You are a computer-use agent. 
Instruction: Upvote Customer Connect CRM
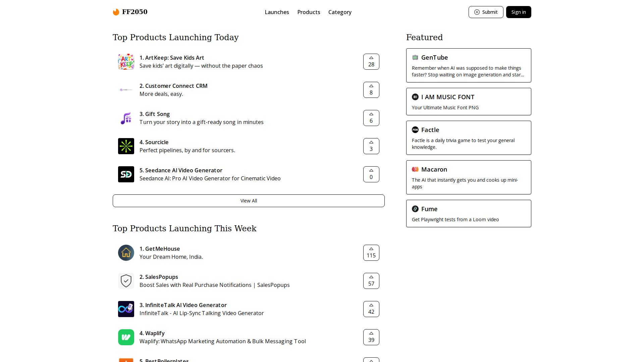click(x=371, y=90)
